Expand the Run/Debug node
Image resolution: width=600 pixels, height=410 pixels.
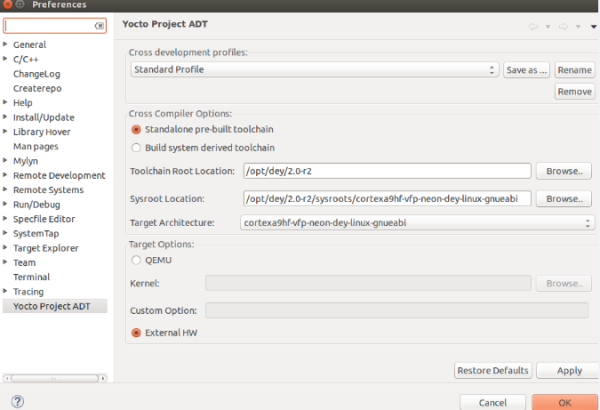(5, 204)
